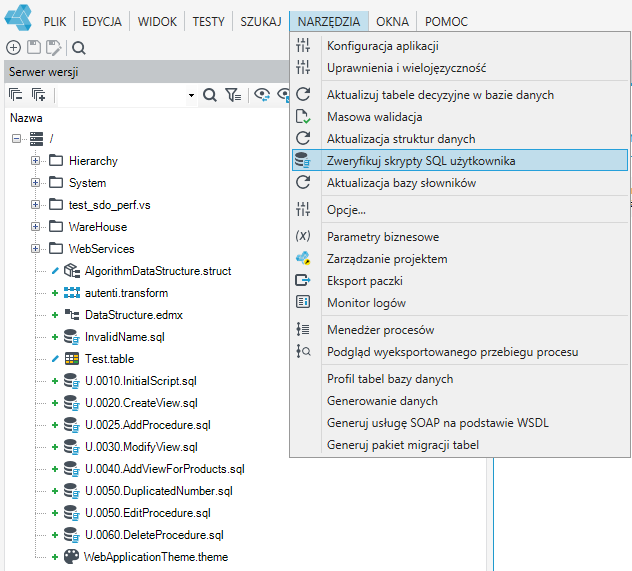Select Test.table file
The image size is (632, 571).
(109, 359)
